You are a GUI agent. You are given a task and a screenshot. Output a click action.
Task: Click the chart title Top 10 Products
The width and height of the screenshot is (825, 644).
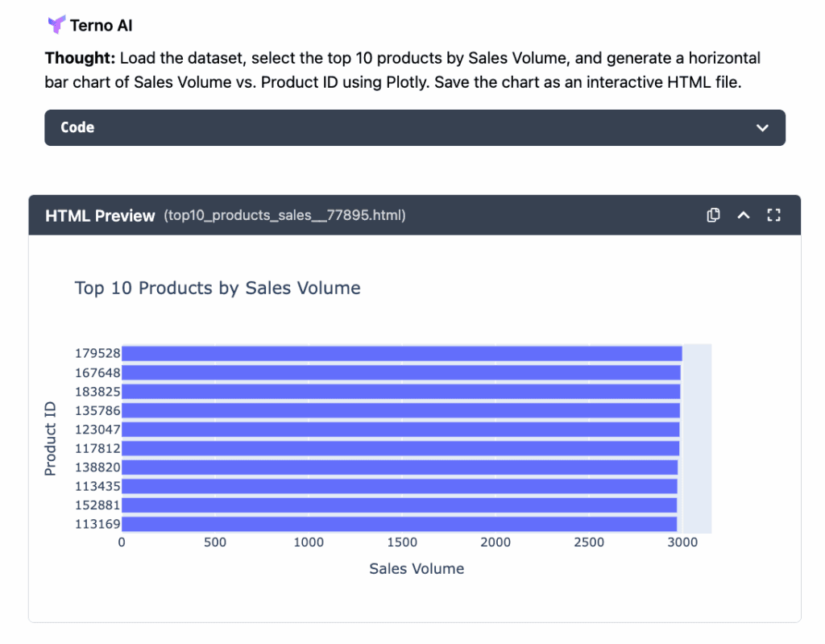pos(217,288)
